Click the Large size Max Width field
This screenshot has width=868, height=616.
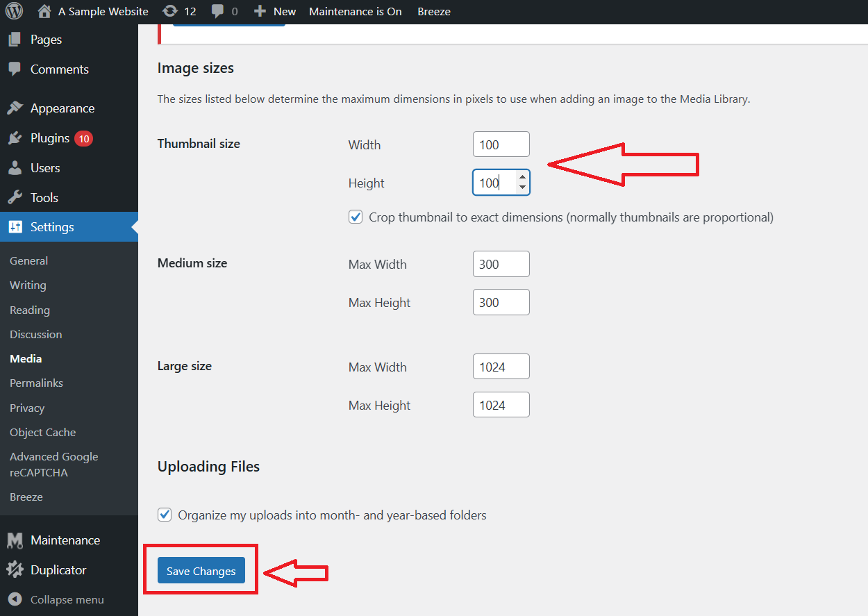pos(501,367)
